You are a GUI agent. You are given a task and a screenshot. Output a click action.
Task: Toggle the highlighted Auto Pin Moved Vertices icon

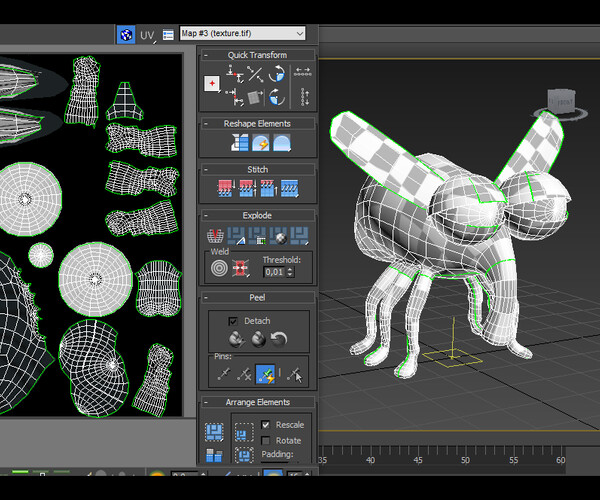266,374
